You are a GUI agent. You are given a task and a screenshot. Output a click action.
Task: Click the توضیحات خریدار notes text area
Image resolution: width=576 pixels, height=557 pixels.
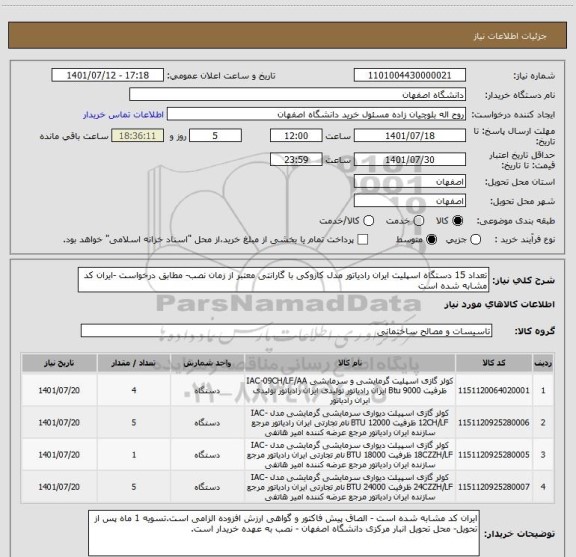click(x=284, y=533)
